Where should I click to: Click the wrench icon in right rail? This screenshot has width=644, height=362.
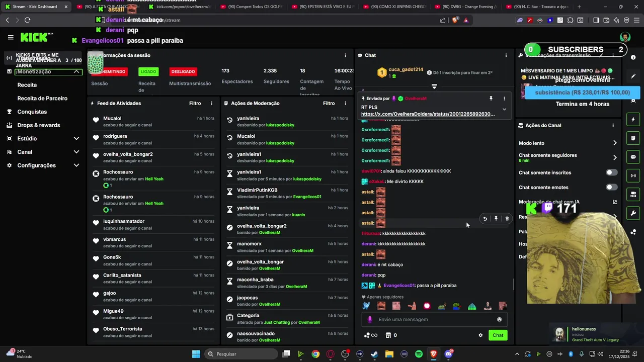[x=633, y=213]
